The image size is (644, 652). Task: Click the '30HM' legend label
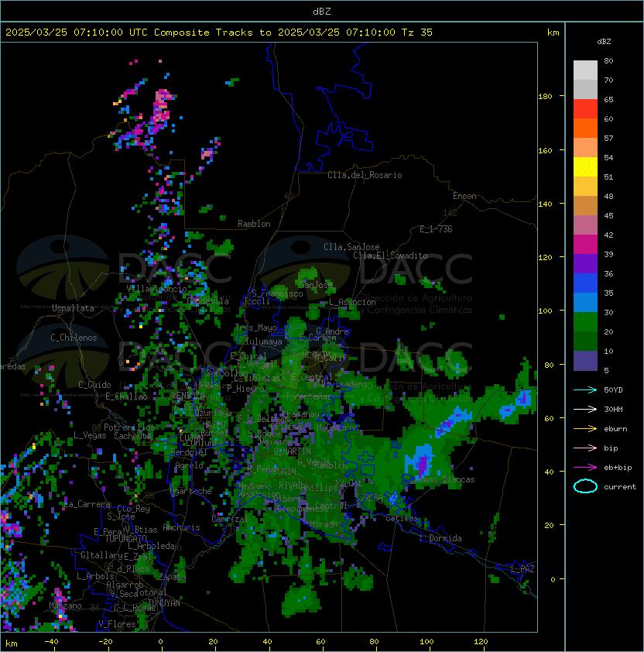613,409
